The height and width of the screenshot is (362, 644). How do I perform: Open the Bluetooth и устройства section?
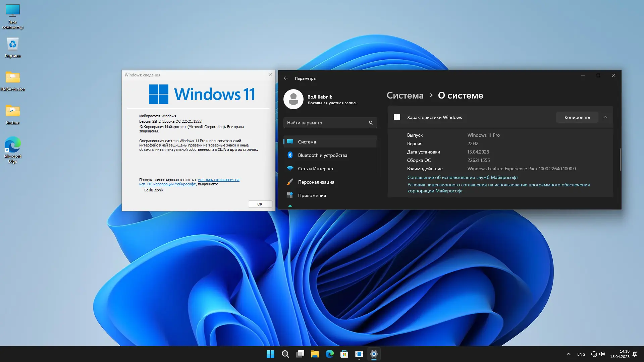322,155
